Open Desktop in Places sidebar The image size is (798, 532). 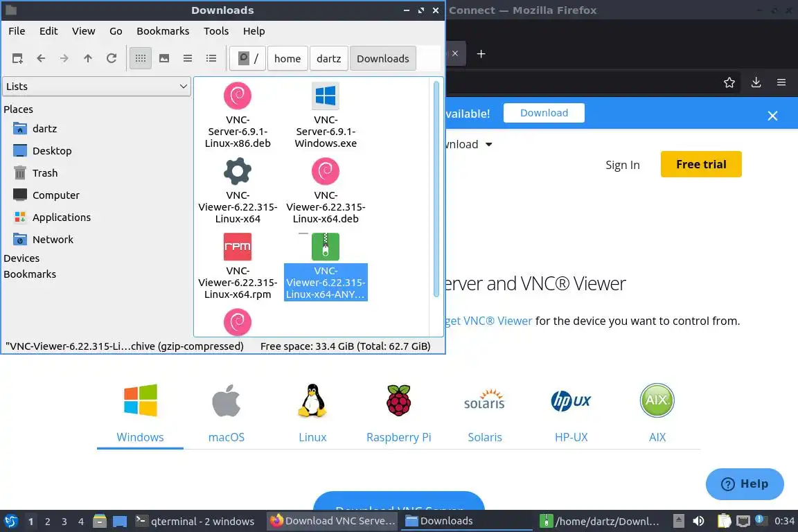pyautogui.click(x=52, y=151)
